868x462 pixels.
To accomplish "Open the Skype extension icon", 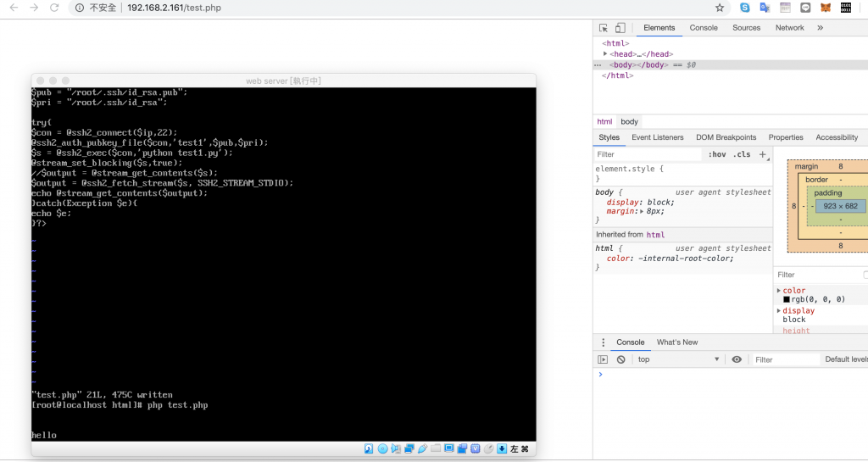I will tap(745, 7).
